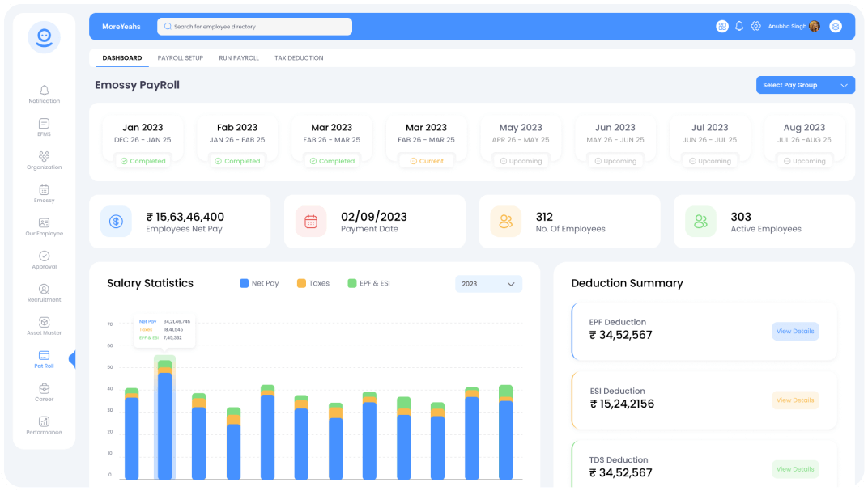Toggle Net Pay legend series
Viewport: 868px width, 491px height.
(259, 284)
